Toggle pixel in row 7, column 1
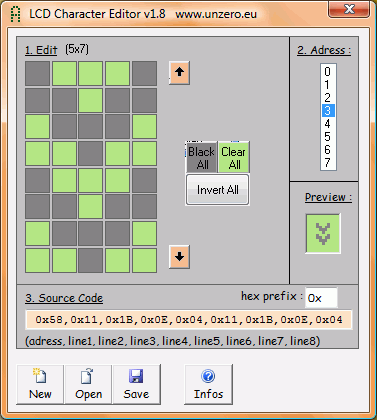 37,233
